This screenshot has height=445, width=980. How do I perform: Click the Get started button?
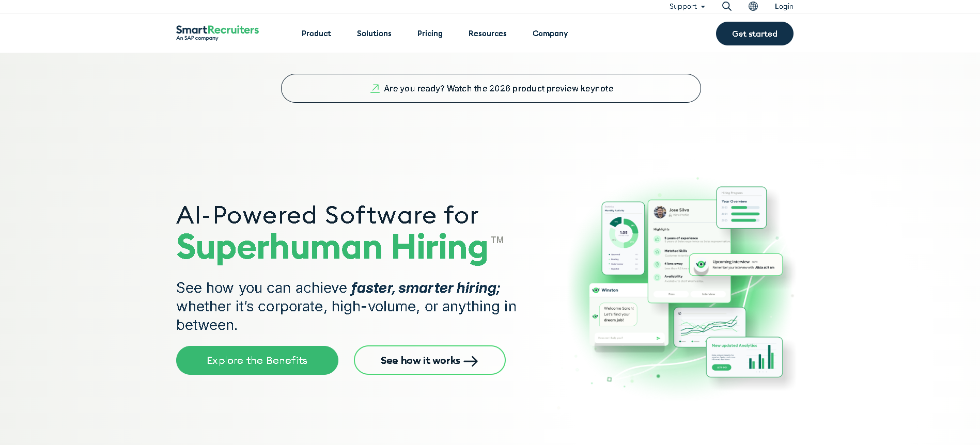tap(754, 34)
